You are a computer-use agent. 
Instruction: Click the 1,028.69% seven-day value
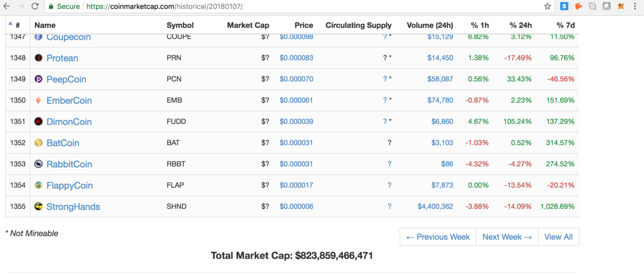point(557,206)
